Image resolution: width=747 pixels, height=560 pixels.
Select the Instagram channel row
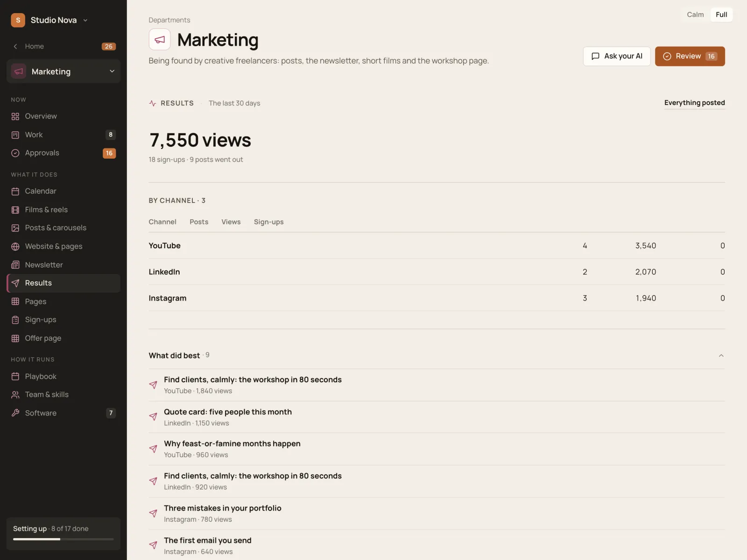pos(437,298)
